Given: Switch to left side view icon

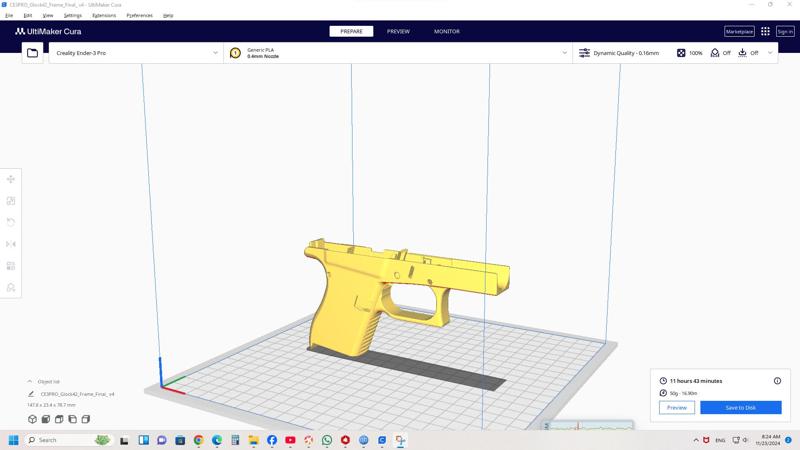Looking at the screenshot, I should click(x=72, y=419).
